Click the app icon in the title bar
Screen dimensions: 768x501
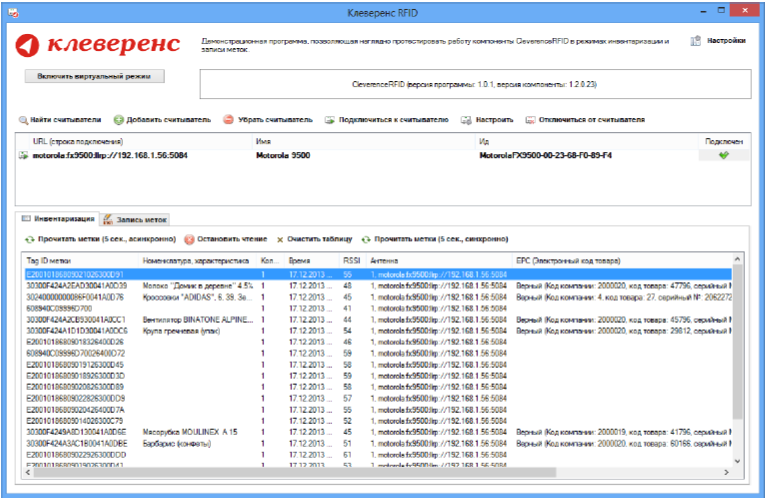click(13, 13)
